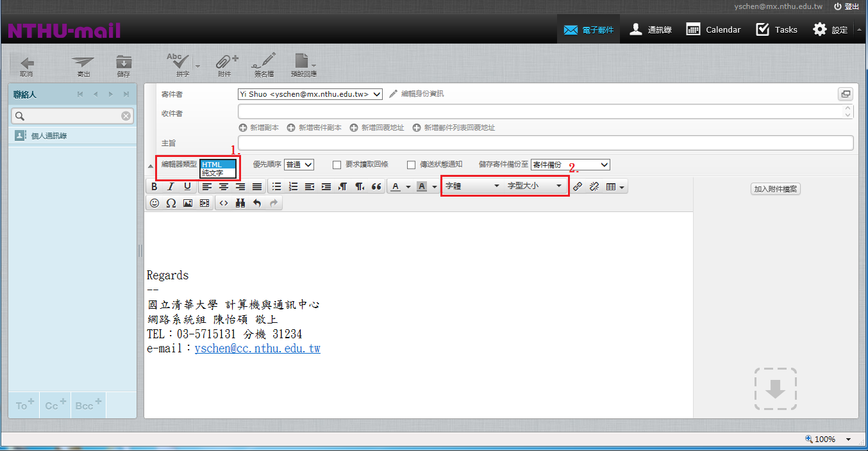Switch to the Calendar tab
This screenshot has width=868, height=451.
(714, 29)
